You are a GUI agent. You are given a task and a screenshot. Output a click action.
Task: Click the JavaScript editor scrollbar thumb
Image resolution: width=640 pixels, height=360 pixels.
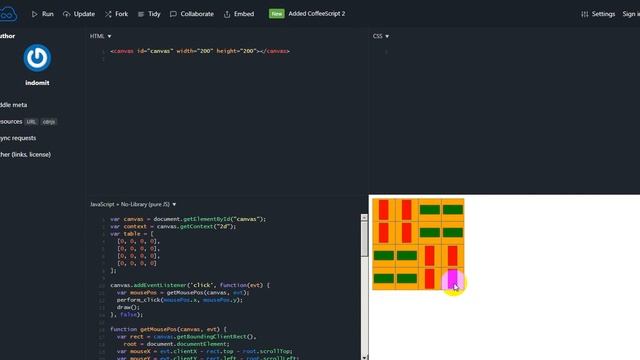pos(364,239)
